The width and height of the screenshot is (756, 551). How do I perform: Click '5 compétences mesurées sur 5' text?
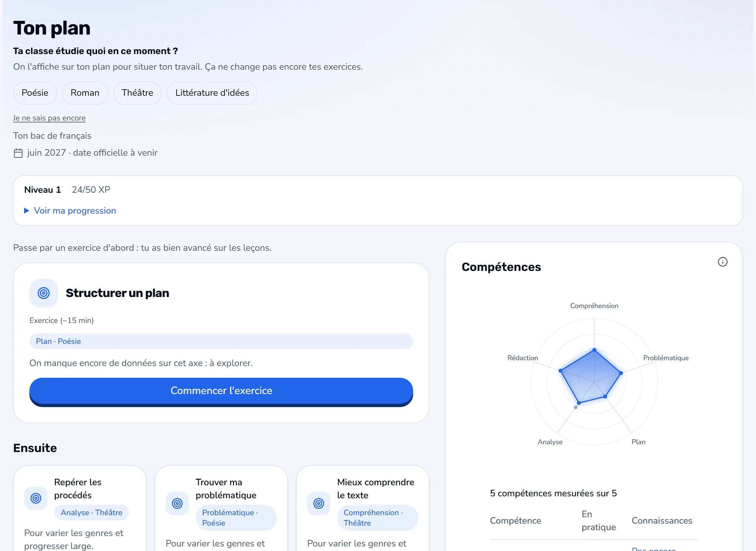(553, 493)
